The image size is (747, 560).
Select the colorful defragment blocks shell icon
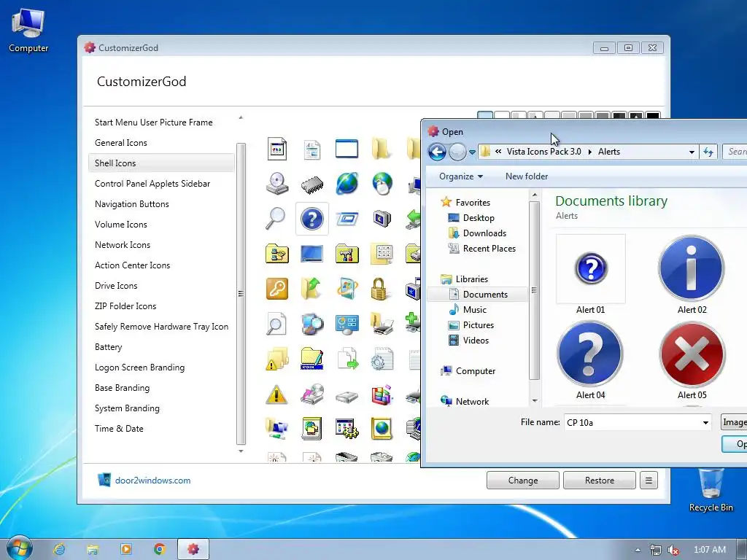382,394
